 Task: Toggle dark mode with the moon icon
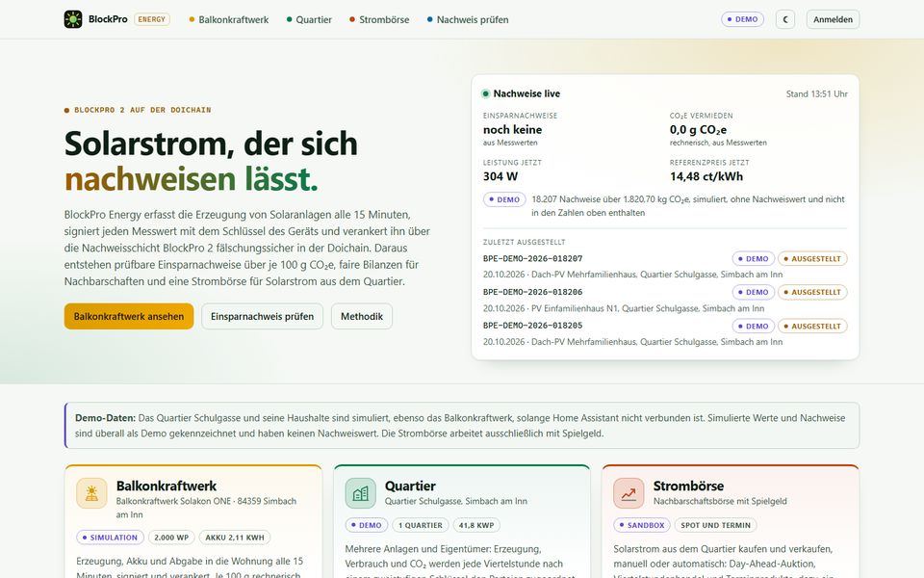click(785, 19)
